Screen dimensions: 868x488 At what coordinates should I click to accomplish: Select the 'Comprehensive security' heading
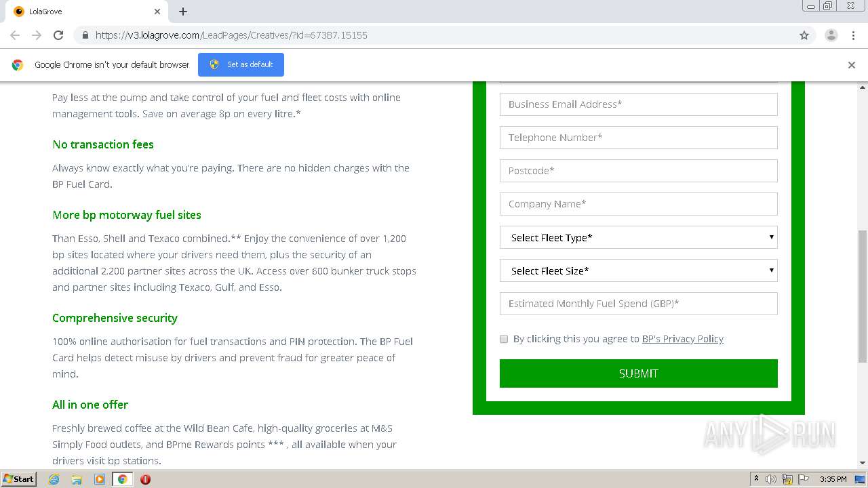pyautogui.click(x=115, y=318)
